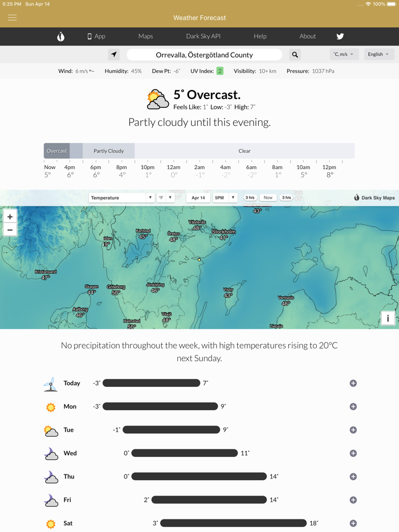
Task: Expand Thu forecast details
Action: 353,476
